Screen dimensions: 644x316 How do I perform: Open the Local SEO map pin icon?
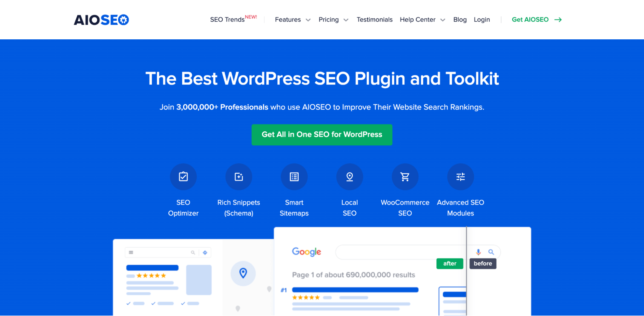point(350,177)
